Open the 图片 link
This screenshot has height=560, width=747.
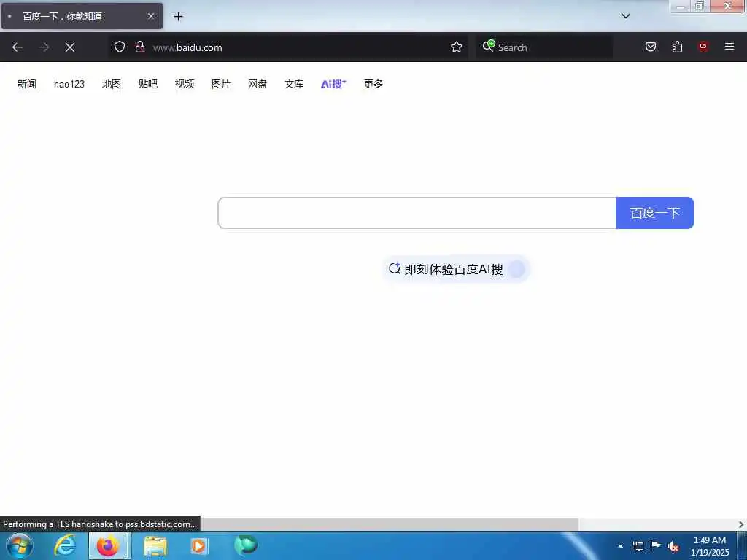[x=220, y=85]
